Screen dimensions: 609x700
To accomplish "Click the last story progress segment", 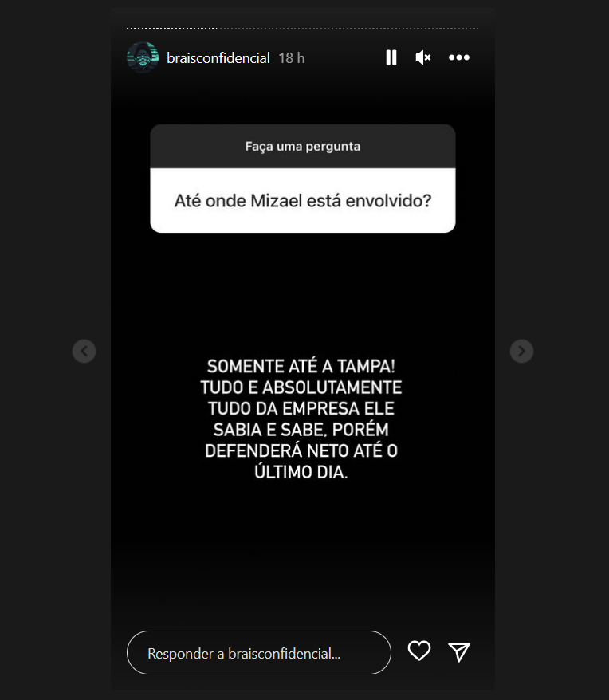I will [x=477, y=29].
